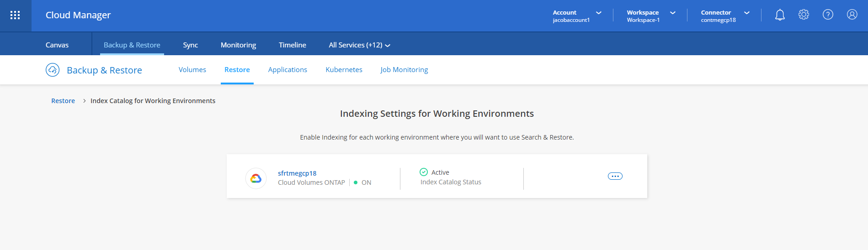This screenshot has width=868, height=250.
Task: Open the Job Monitoring tab
Action: tap(404, 70)
